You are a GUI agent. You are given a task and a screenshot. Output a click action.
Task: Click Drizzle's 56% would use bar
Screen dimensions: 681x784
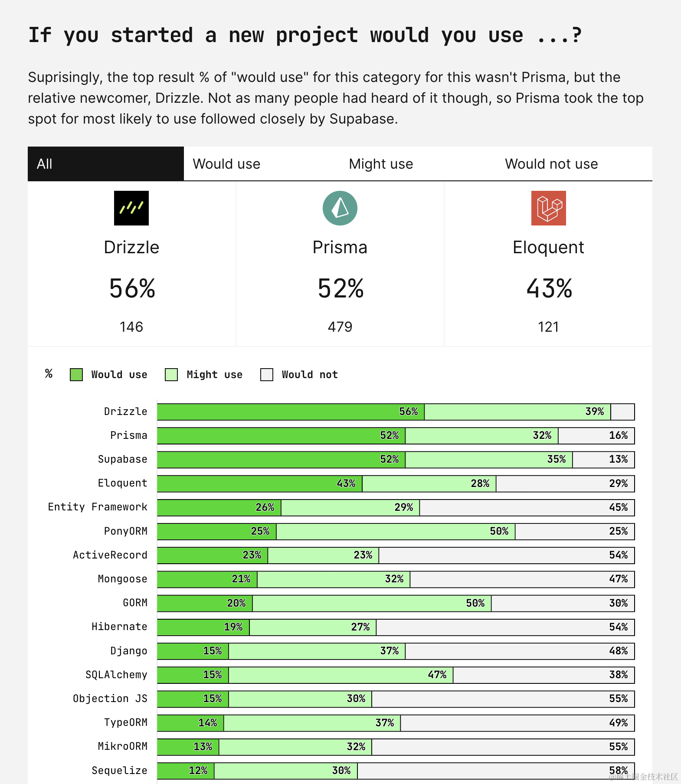click(x=291, y=412)
